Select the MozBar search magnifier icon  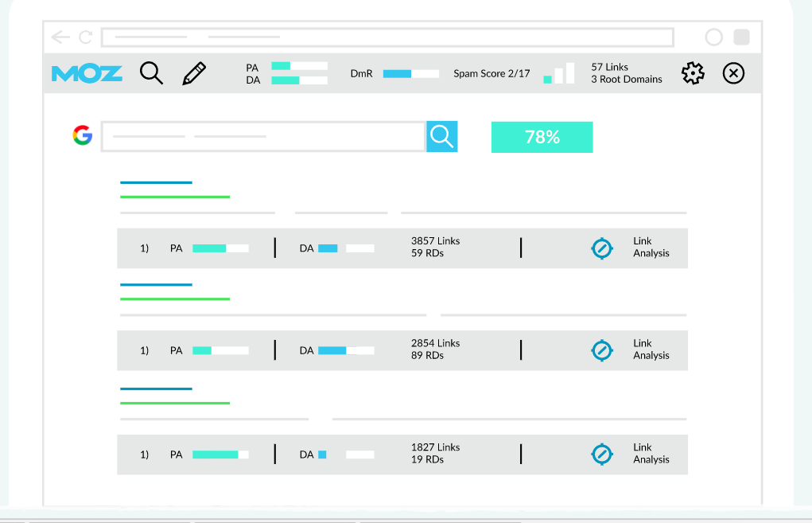[x=151, y=72]
